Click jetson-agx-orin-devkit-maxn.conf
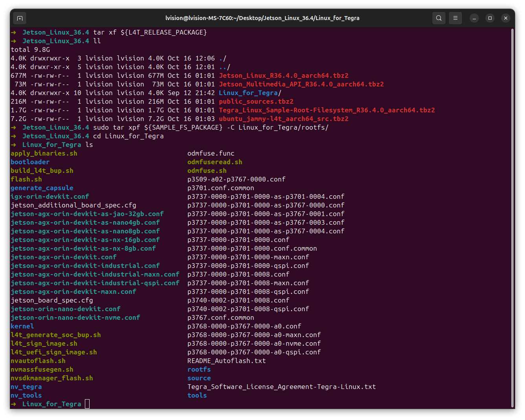 (73, 292)
